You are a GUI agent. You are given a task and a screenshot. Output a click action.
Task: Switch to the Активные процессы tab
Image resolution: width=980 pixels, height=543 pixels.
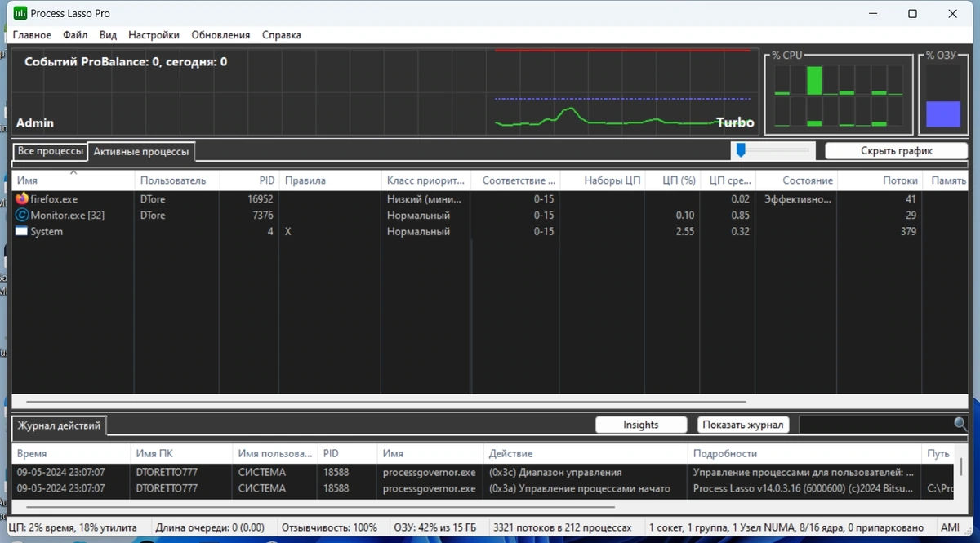pyautogui.click(x=140, y=152)
